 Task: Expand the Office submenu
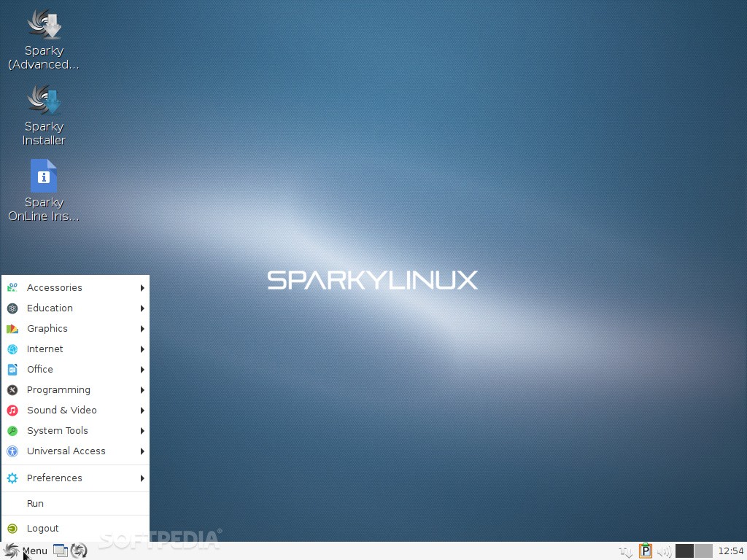(142, 370)
